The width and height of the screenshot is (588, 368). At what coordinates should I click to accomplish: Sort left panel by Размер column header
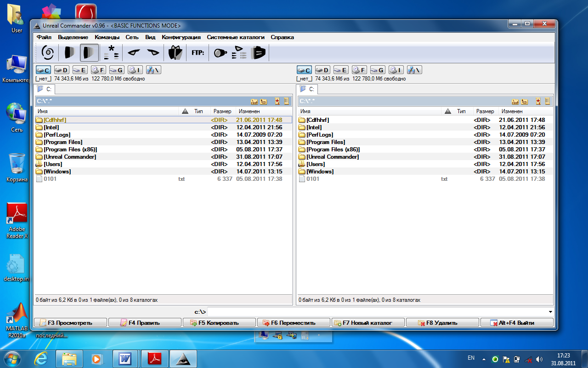point(223,111)
